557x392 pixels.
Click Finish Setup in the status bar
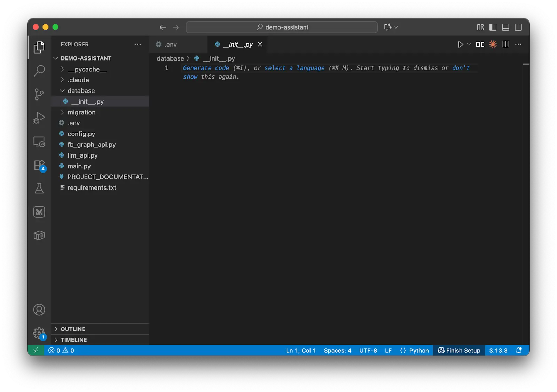pos(458,350)
